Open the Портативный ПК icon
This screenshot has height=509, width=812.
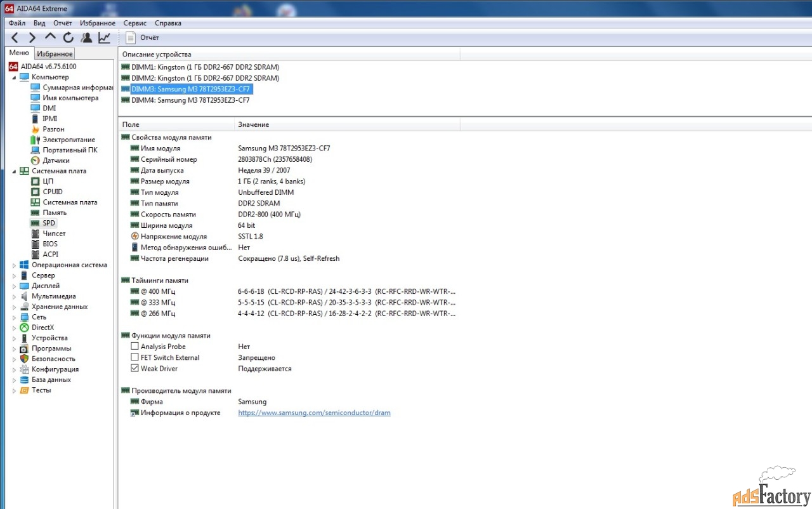(x=36, y=150)
